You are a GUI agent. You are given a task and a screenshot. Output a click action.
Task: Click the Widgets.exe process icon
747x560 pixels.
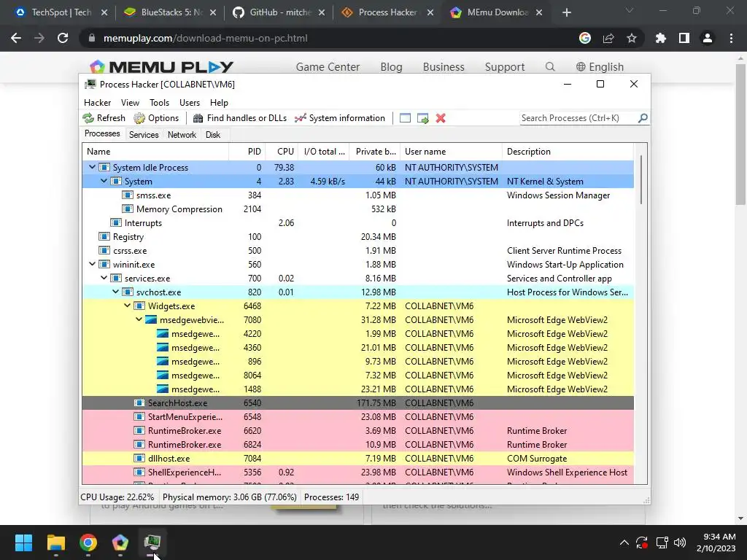coord(139,306)
